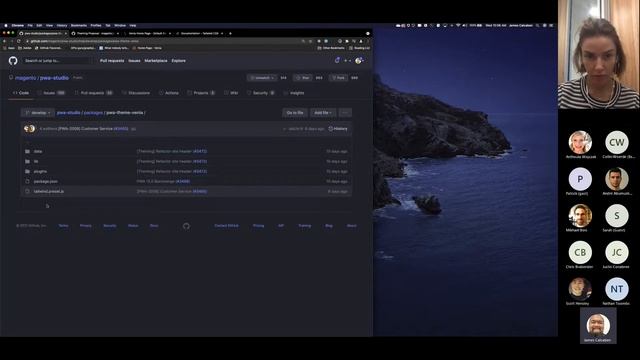Screen dimensions: 640x360
Task: Click the folder icon for data
Action: pyautogui.click(x=27, y=151)
